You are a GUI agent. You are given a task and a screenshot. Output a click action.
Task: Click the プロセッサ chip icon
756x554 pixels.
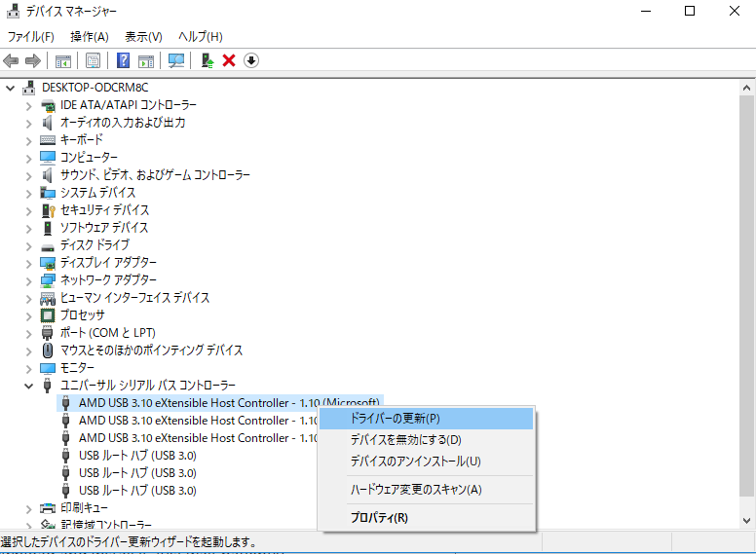coord(48,315)
